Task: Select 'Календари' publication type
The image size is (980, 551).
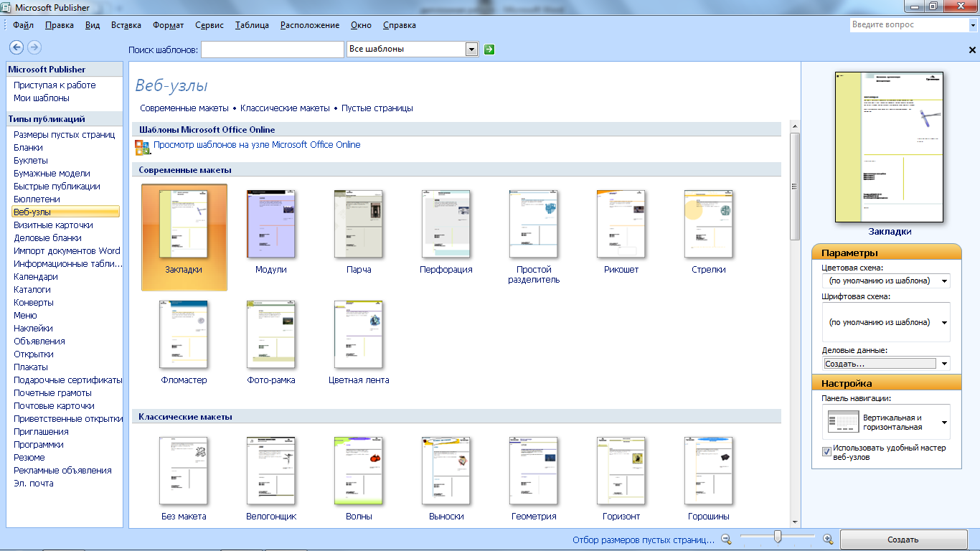Action: 36,277
